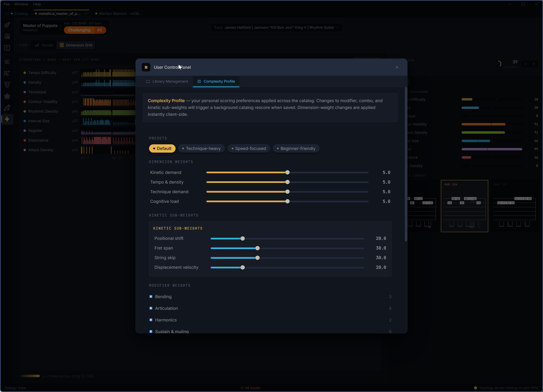Close the metallica_master_of_p tab
Image resolution: width=543 pixels, height=392 pixels.
pyautogui.click(x=86, y=14)
